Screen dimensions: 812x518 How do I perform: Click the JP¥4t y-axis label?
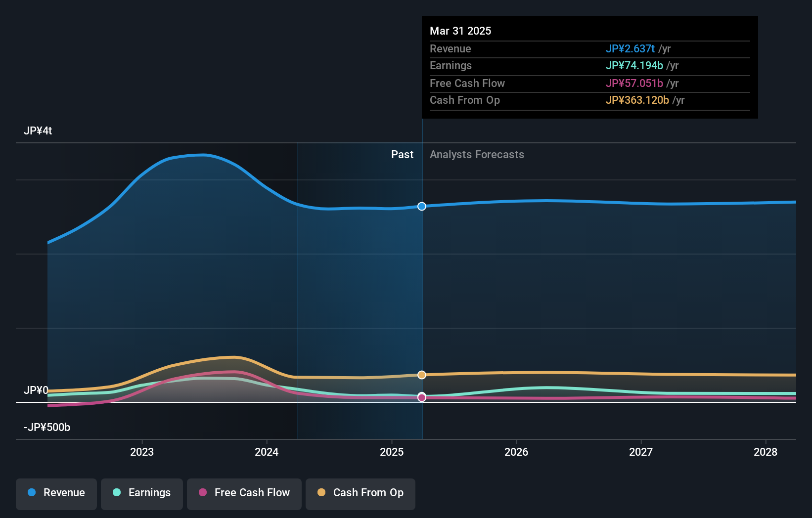click(x=38, y=130)
